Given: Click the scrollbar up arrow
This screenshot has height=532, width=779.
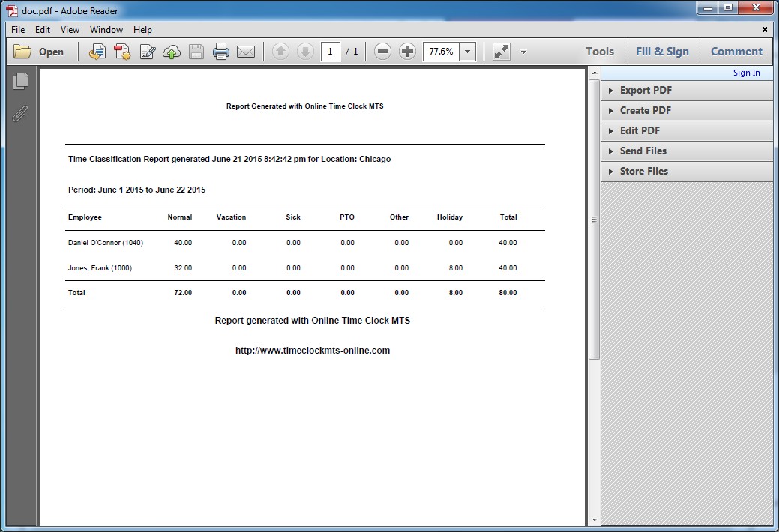Looking at the screenshot, I should point(594,73).
